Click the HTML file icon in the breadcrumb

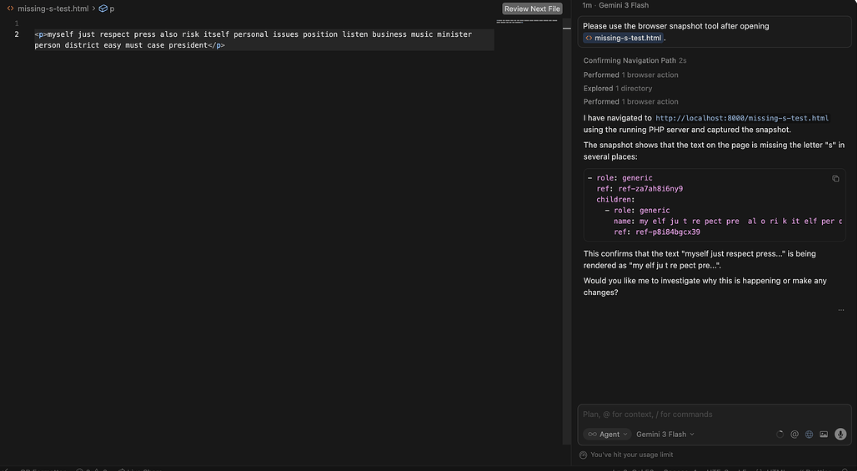click(x=10, y=9)
